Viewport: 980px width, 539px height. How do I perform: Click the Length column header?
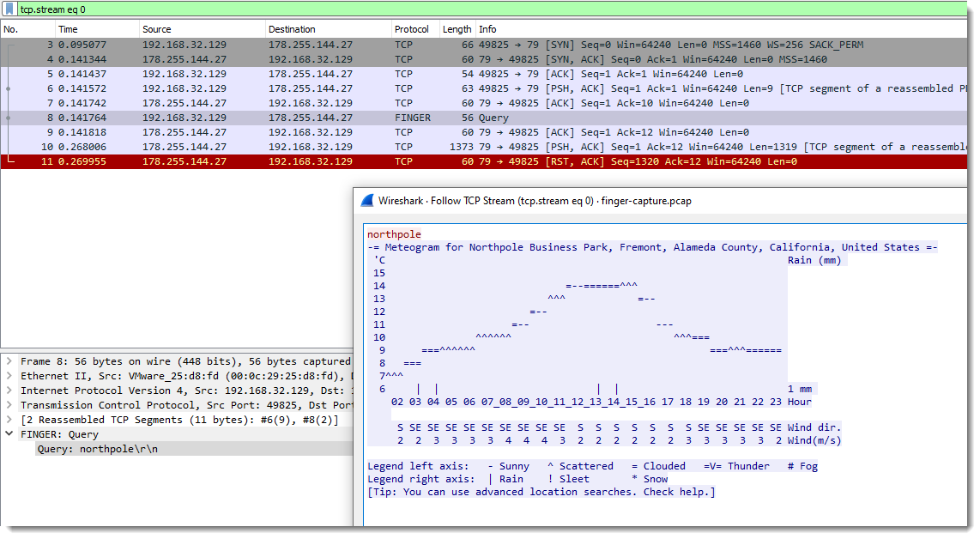457,29
